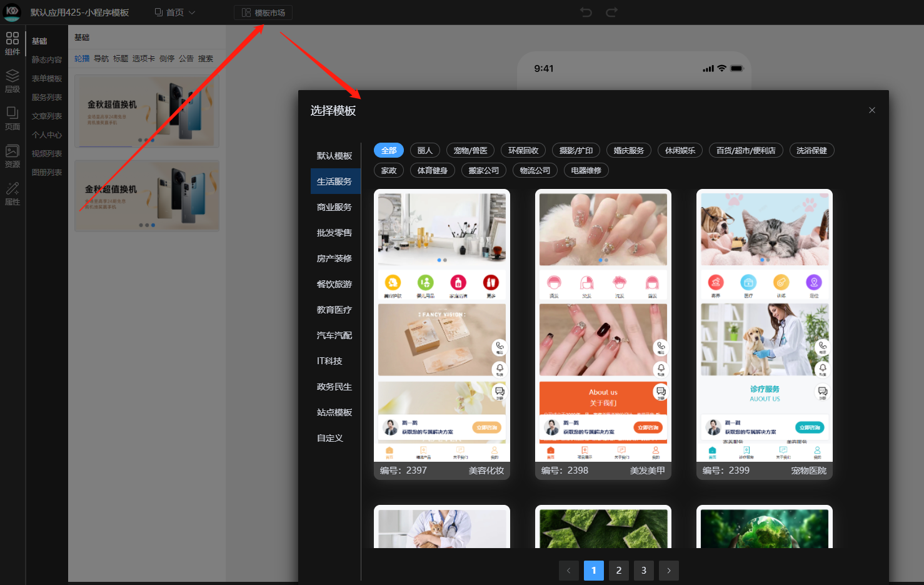This screenshot has height=585, width=924.
Task: Open template page 2
Action: [619, 570]
